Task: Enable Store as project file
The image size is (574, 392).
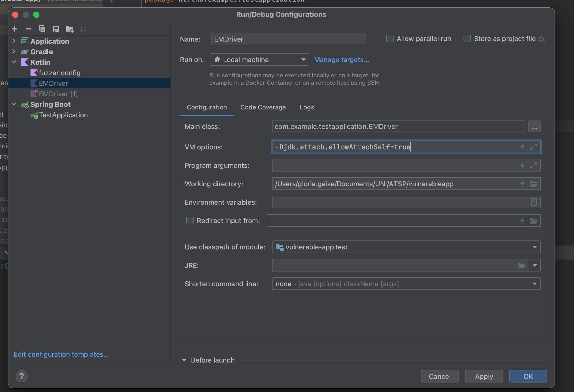Action: click(467, 38)
